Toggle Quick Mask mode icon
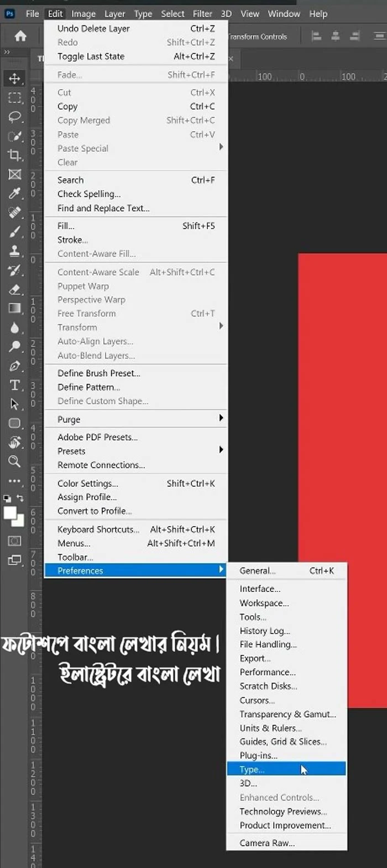Screen dimensions: 387x868 (15, 540)
